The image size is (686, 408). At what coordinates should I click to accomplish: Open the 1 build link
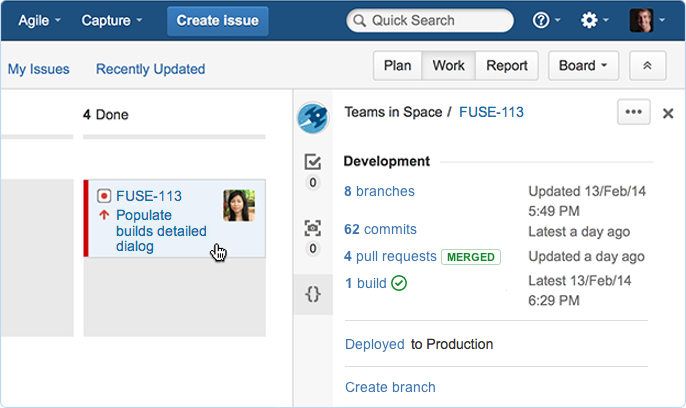pos(366,283)
